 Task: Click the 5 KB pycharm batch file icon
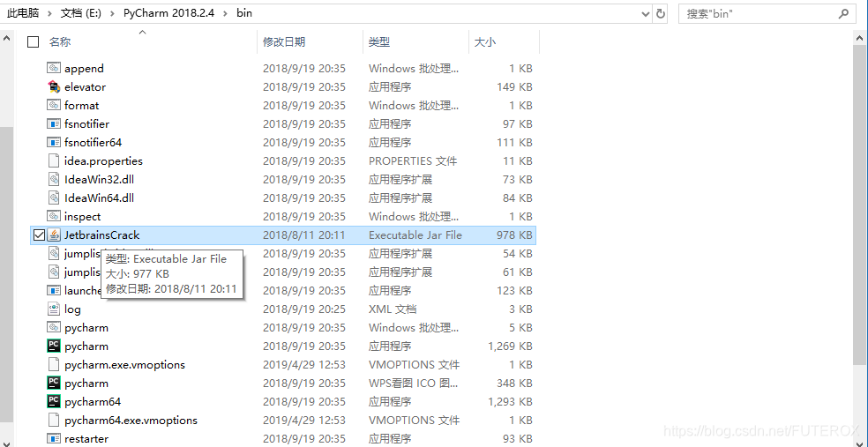coord(54,327)
